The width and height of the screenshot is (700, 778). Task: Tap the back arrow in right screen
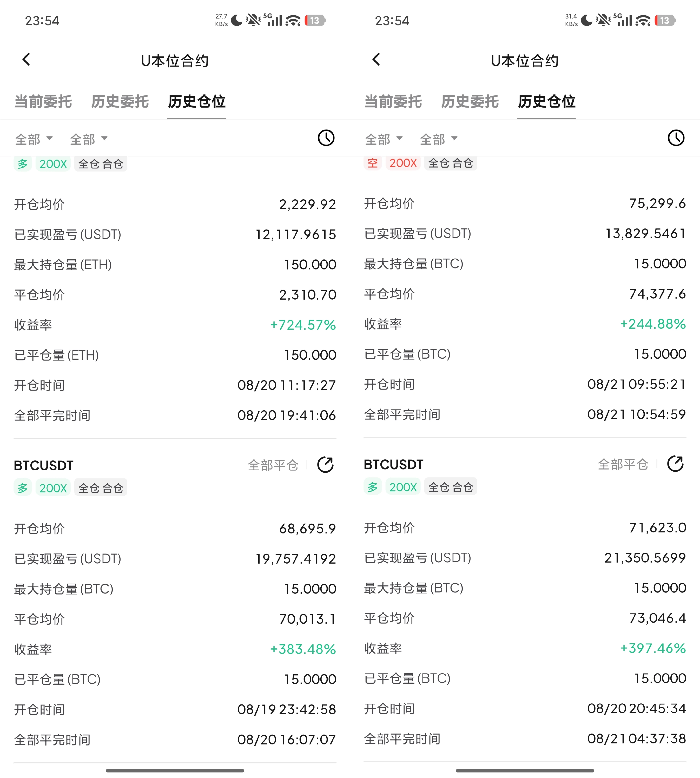(376, 59)
